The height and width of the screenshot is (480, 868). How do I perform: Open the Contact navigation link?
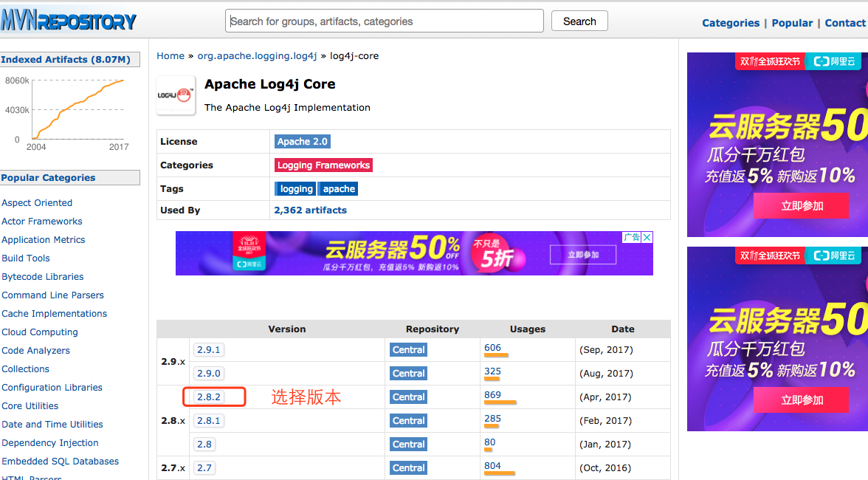tap(844, 23)
